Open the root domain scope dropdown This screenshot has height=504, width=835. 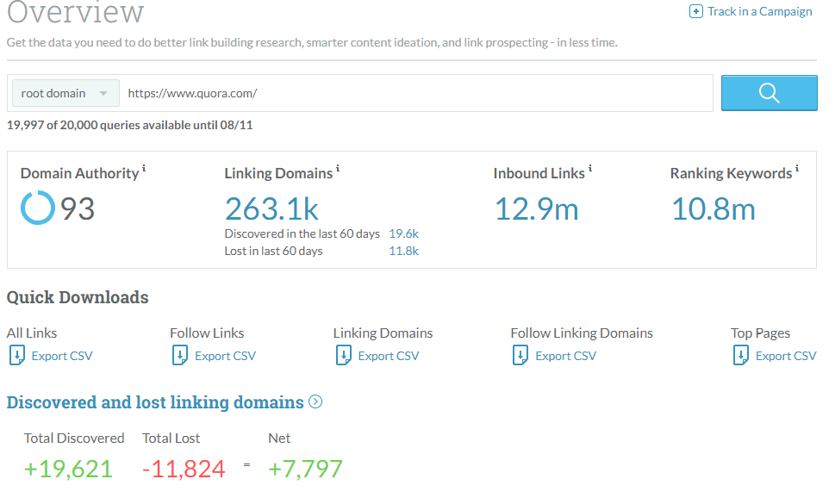65,93
